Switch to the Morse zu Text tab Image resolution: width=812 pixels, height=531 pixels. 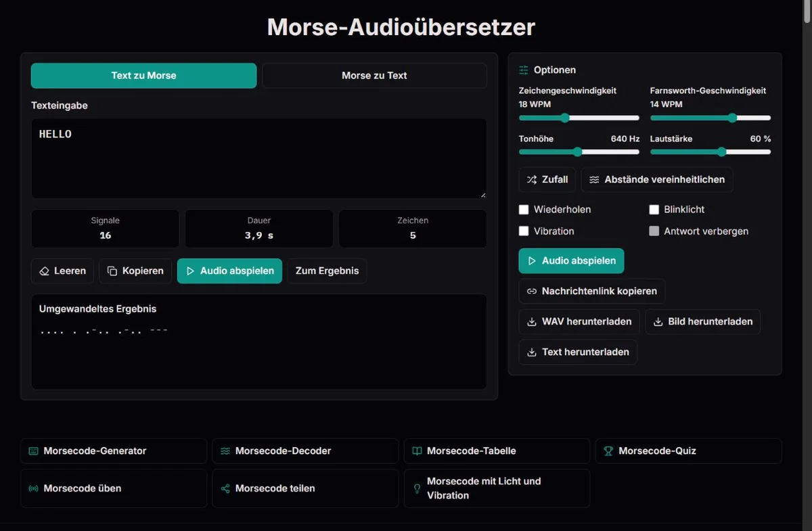click(x=374, y=76)
